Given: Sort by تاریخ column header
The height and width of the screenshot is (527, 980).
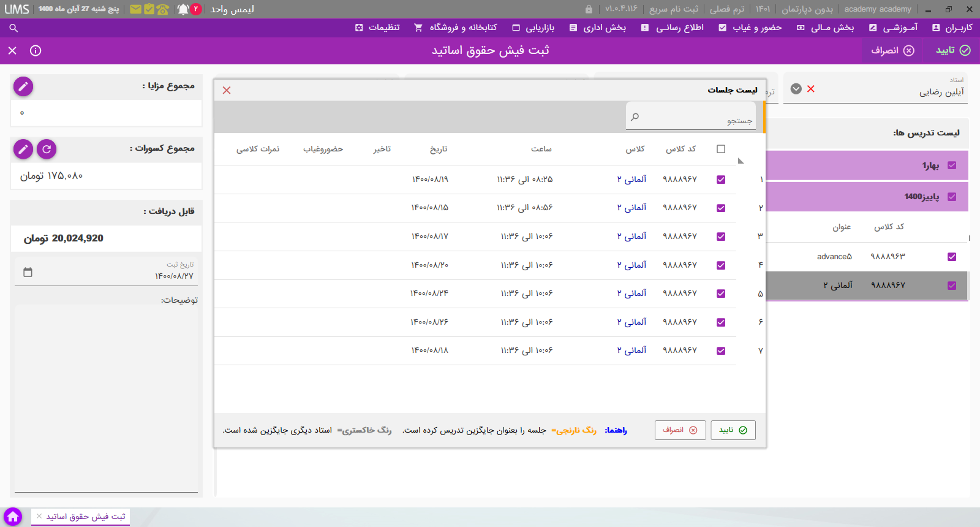Looking at the screenshot, I should click(439, 149).
